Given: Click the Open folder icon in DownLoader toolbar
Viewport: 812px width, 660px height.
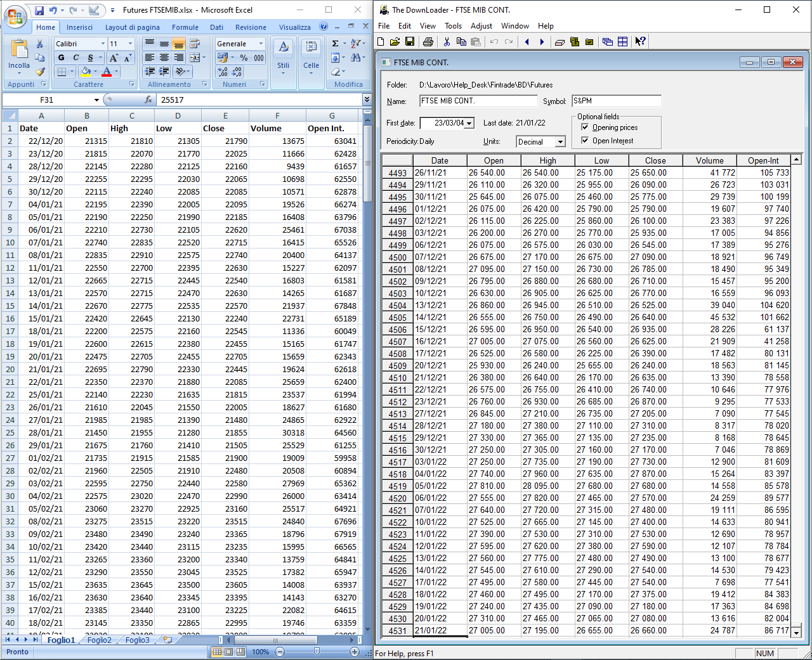Looking at the screenshot, I should [x=395, y=42].
